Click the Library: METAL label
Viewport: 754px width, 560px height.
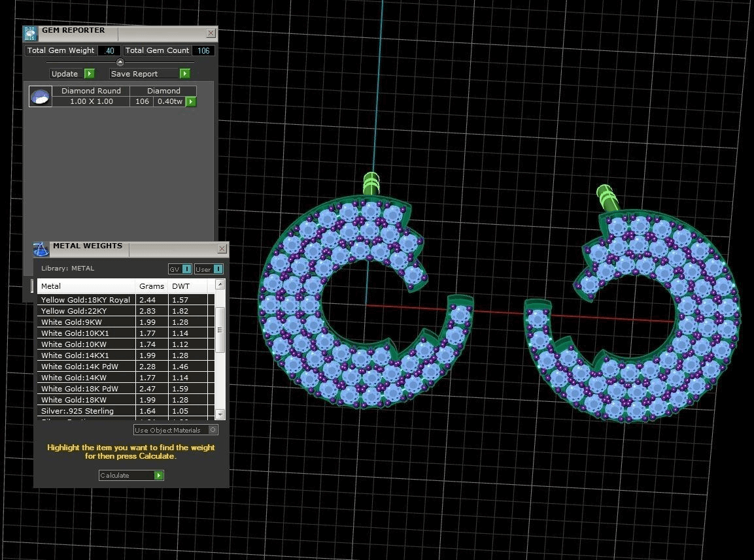[x=68, y=268]
